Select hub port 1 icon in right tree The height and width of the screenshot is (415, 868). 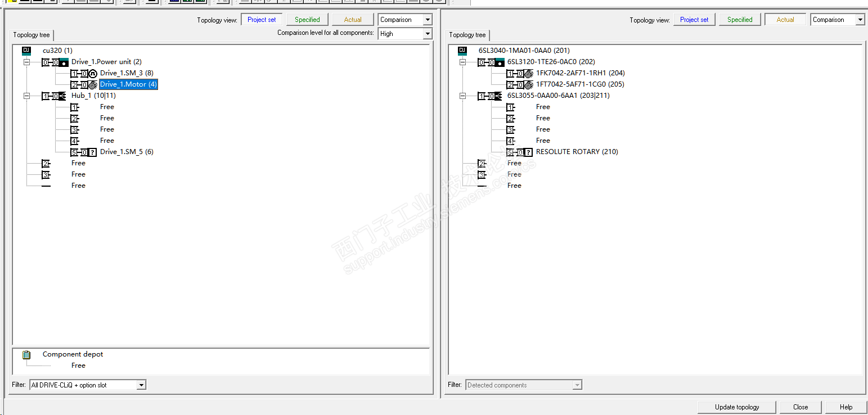pos(510,107)
